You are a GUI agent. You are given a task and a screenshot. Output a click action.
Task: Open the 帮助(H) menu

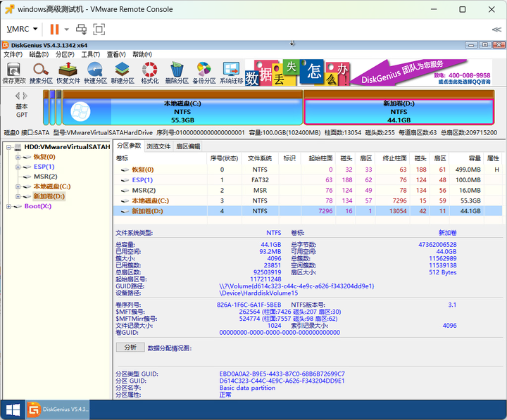point(142,54)
